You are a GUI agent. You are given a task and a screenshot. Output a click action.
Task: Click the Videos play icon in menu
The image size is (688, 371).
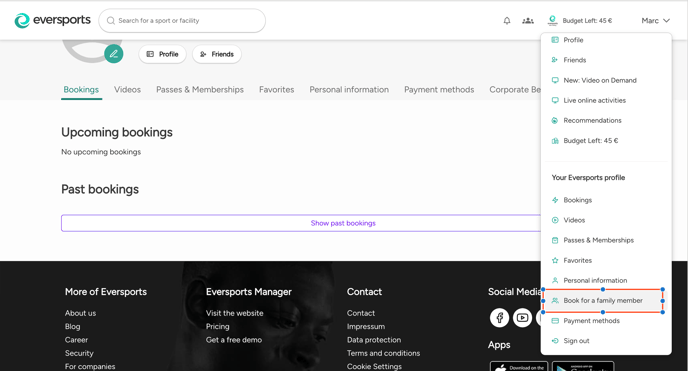pos(555,220)
